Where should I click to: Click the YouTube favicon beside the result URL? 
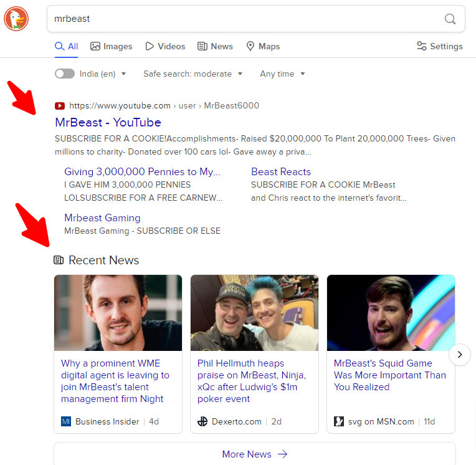pos(60,106)
